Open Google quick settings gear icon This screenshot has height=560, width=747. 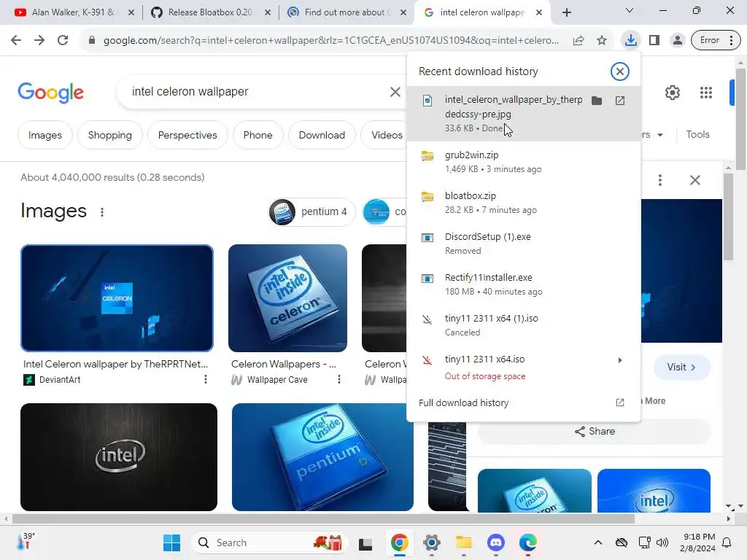pos(672,93)
